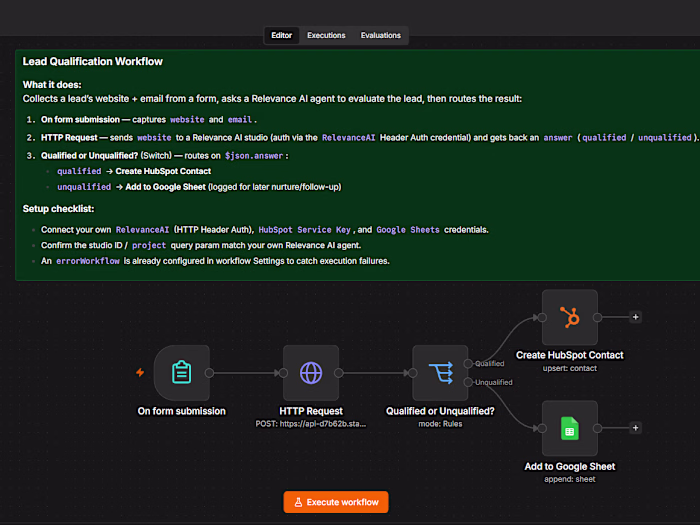Image resolution: width=700 pixels, height=525 pixels.
Task: Click the HubSpot node output connector
Action: pos(597,317)
